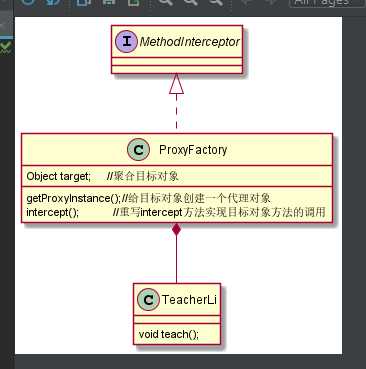This screenshot has height=369, width=366.
Task: Click the purple interface 'I' icon of MethodInterceptor
Action: coord(126,42)
